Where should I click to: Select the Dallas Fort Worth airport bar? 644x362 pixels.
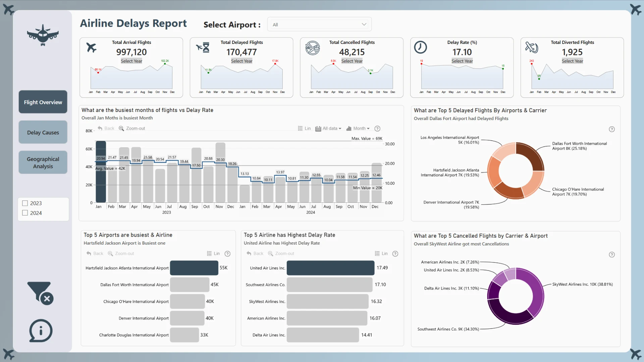pos(190,285)
